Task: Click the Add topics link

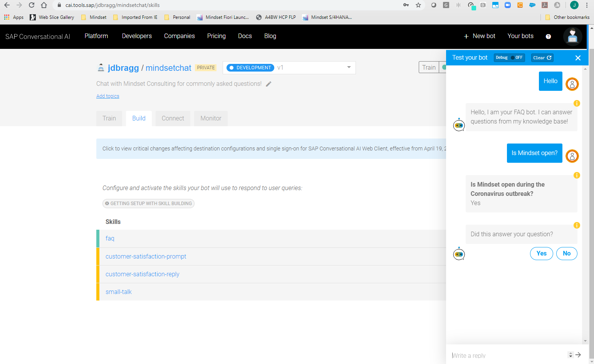Action: click(x=107, y=96)
